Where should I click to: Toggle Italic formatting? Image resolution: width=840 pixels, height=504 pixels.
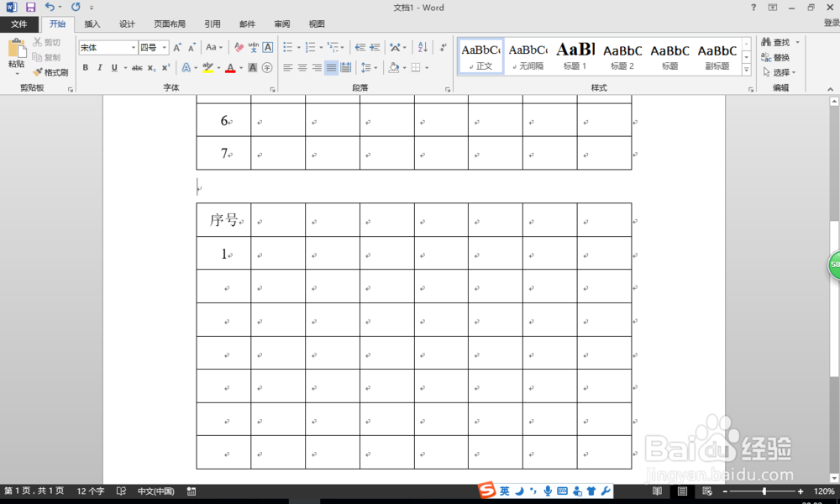click(99, 67)
